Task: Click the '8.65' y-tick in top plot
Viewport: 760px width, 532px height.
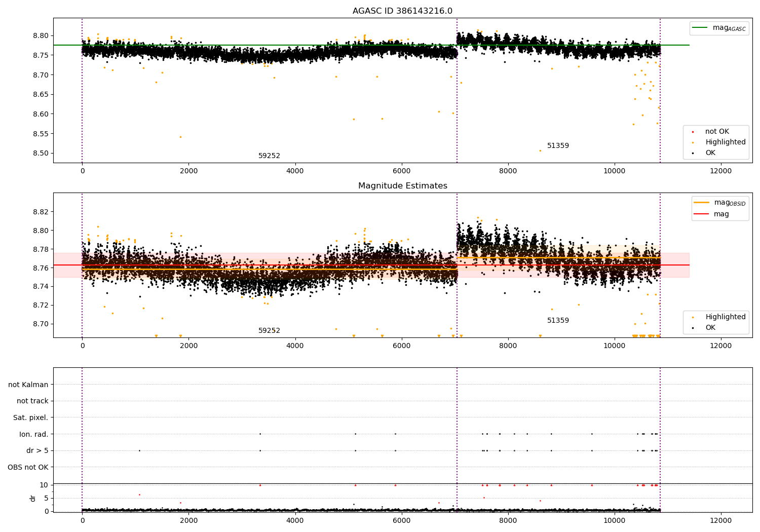Action: pos(42,95)
